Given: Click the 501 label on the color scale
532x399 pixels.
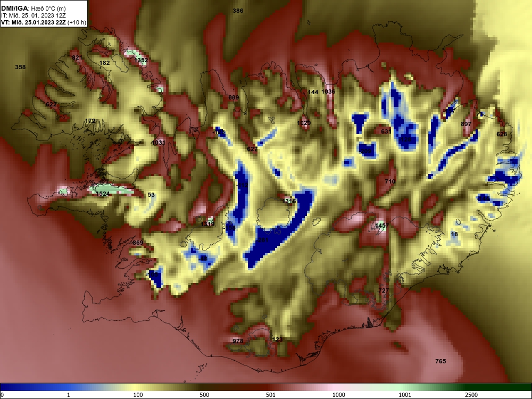Looking at the screenshot, I should tap(271, 395).
